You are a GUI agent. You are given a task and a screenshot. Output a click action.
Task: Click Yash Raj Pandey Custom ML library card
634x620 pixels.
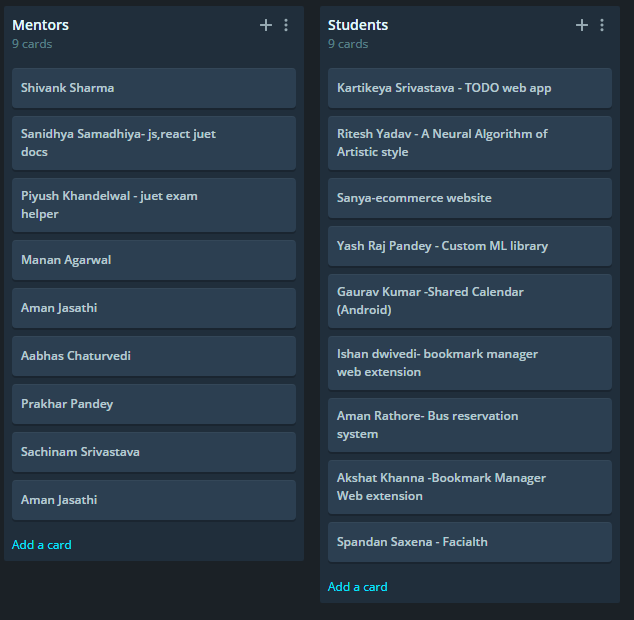click(x=470, y=246)
